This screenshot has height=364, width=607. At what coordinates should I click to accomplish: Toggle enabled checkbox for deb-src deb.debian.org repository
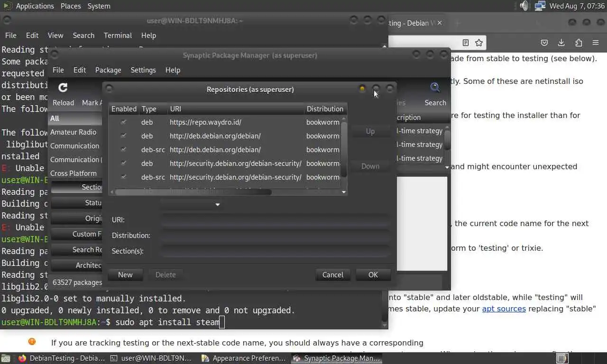pos(124,150)
